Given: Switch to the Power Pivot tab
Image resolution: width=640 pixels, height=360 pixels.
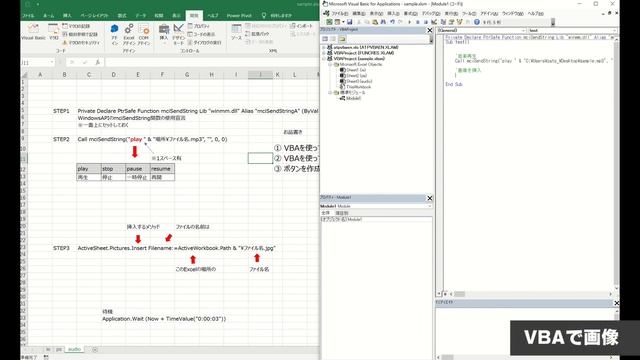Looking at the screenshot, I should [x=239, y=16].
